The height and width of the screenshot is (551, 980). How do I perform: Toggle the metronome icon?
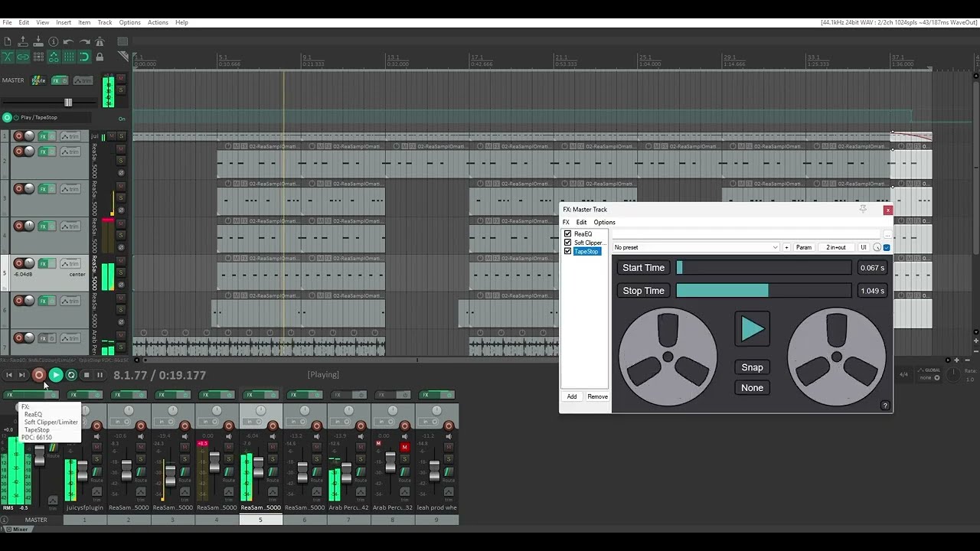99,41
